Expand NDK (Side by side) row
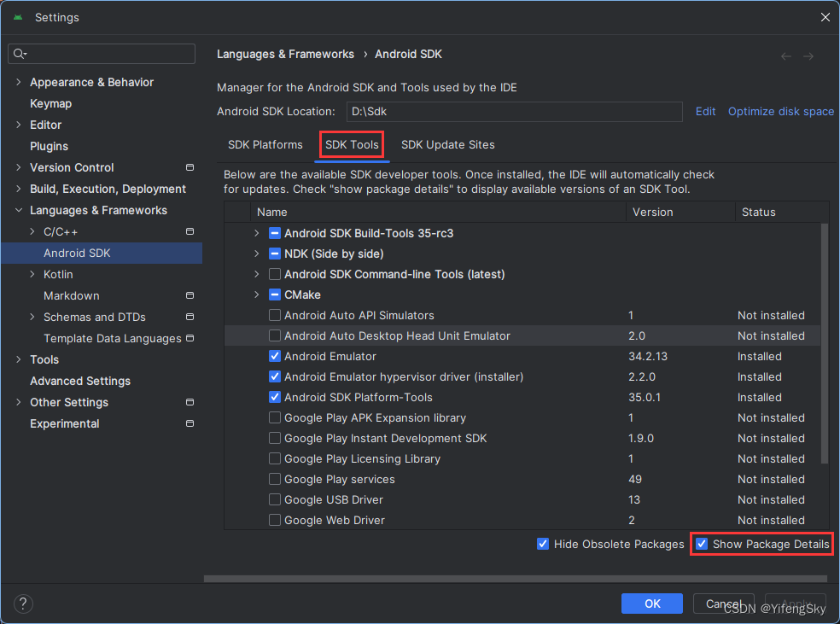Image resolution: width=840 pixels, height=624 pixels. point(257,254)
